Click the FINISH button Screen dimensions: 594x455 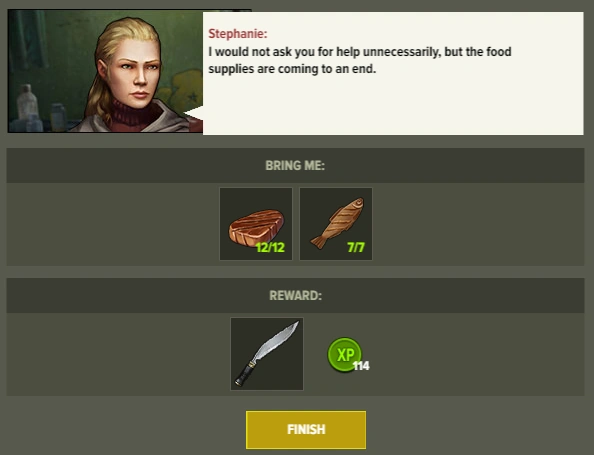click(x=306, y=430)
